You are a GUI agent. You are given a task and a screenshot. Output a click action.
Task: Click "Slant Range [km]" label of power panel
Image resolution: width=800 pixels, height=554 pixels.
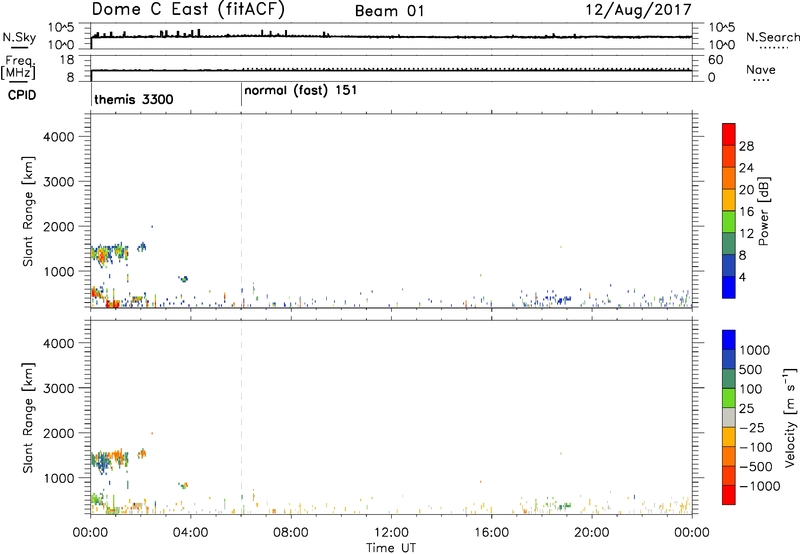28,211
